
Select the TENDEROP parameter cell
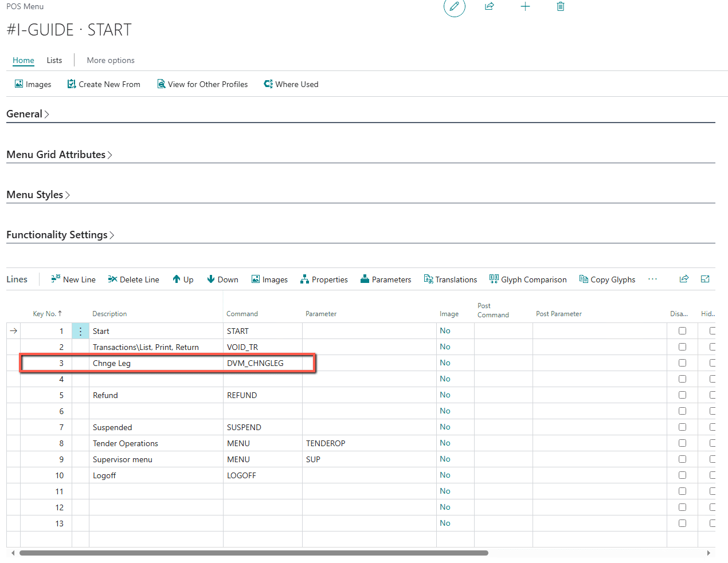click(369, 443)
